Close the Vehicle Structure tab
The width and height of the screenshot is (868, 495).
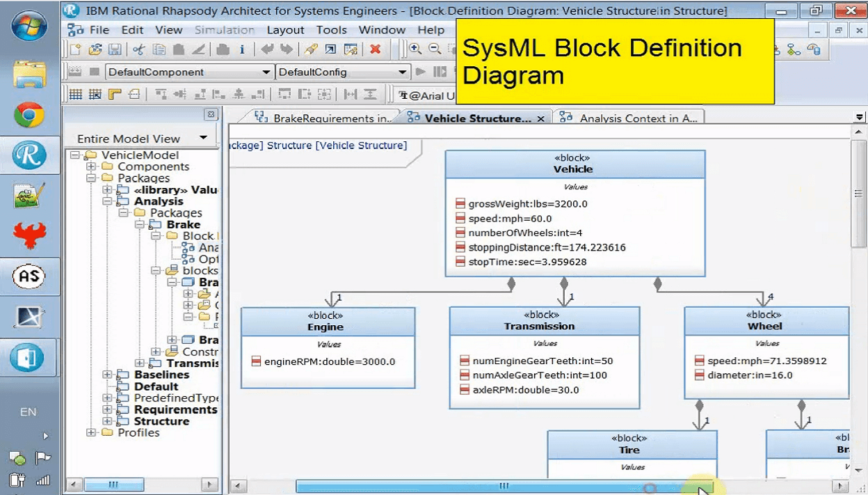[541, 119]
